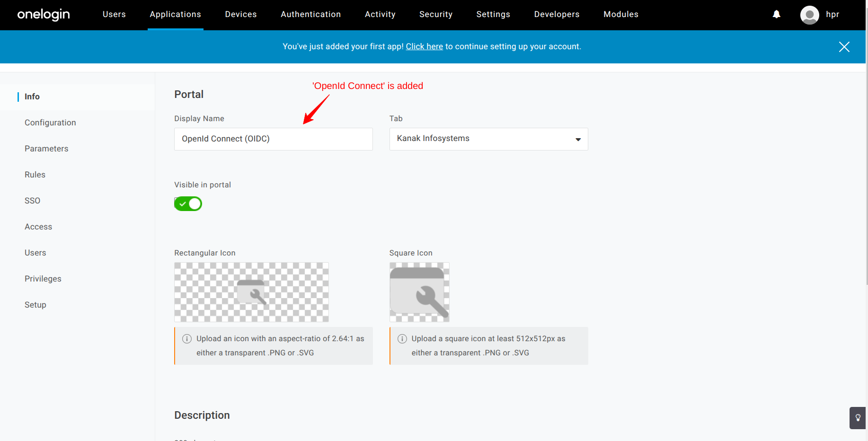This screenshot has height=441, width=868.
Task: Click info icon in rectangular icon hint
Action: 187,338
